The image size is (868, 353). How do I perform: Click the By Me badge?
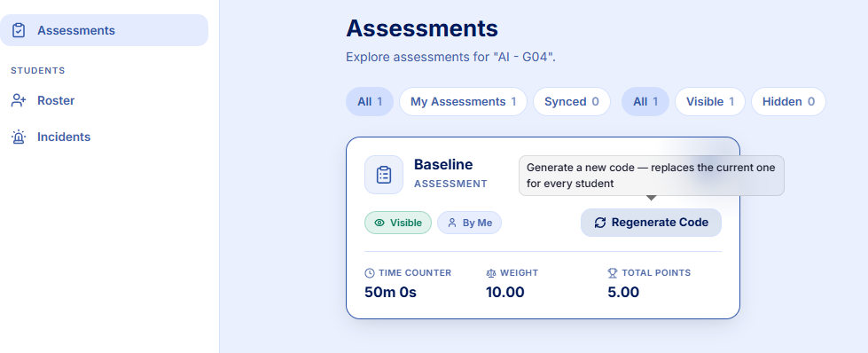(x=469, y=223)
